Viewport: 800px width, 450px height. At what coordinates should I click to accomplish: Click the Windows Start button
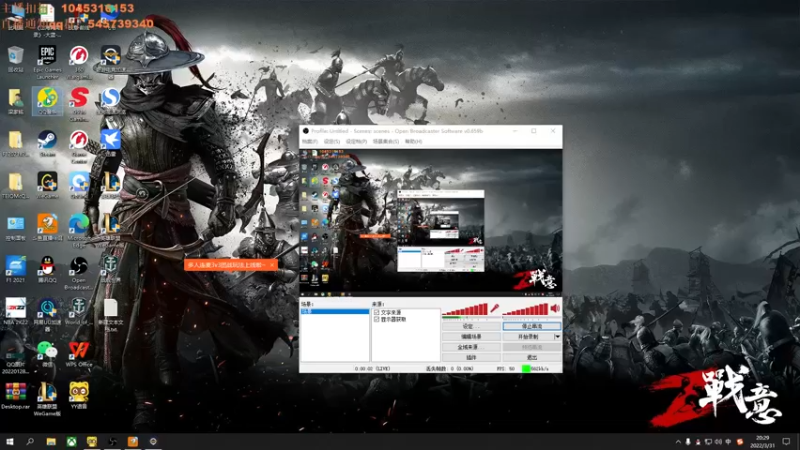pyautogui.click(x=10, y=441)
